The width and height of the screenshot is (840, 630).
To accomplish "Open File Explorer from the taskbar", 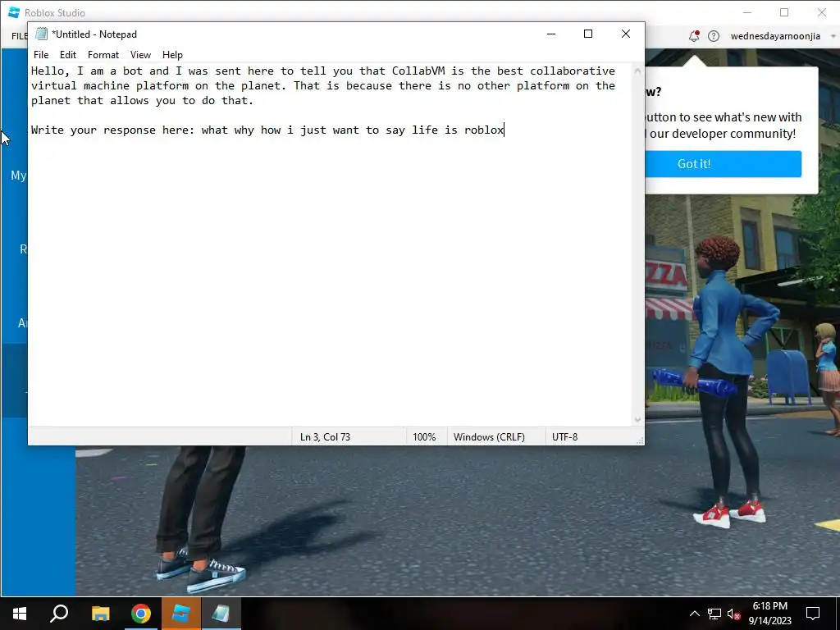I will [x=100, y=614].
